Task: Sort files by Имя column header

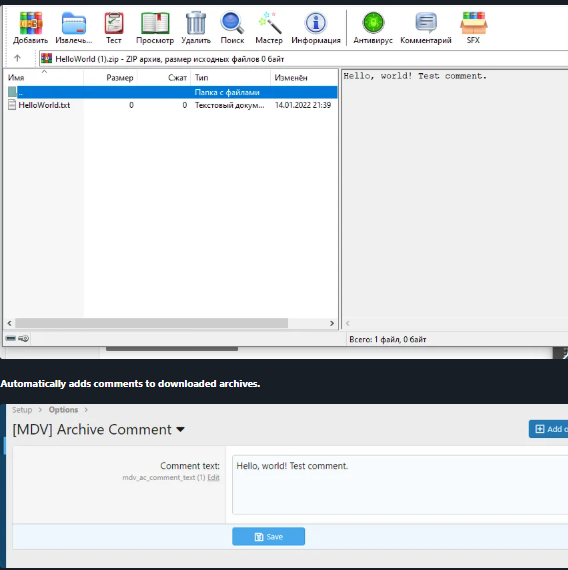Action: (x=44, y=77)
